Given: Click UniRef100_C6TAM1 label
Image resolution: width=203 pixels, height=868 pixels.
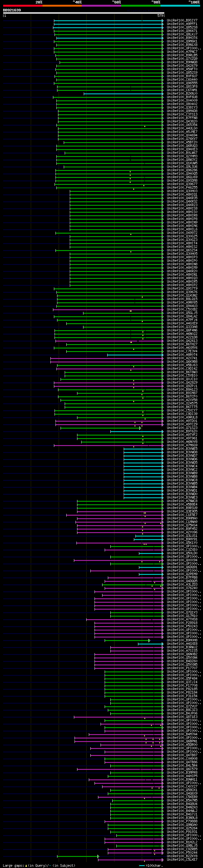Looking at the screenshot, I should tap(182, 90).
